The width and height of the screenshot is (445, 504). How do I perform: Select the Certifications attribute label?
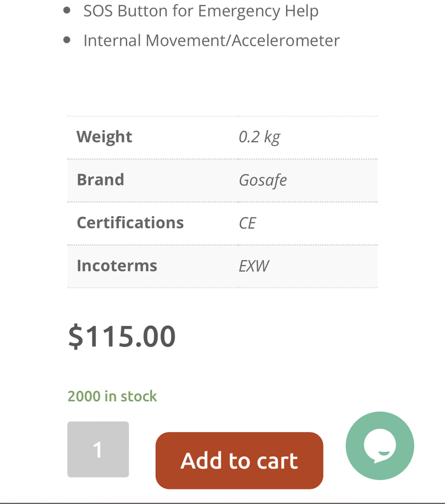[x=130, y=222]
